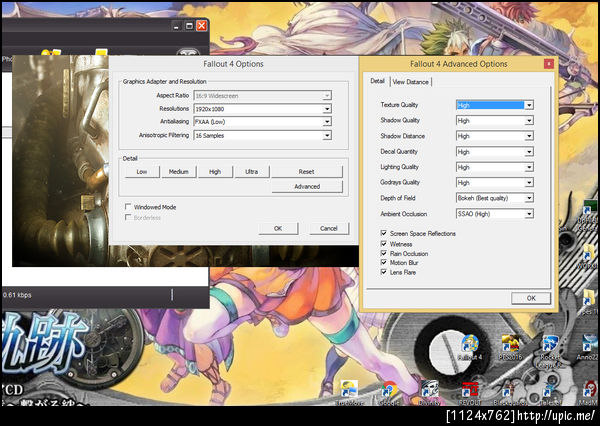Screen dimensions: 600x426
Task: Close the Fallout 4 Advanced Options window
Action: coord(548,64)
